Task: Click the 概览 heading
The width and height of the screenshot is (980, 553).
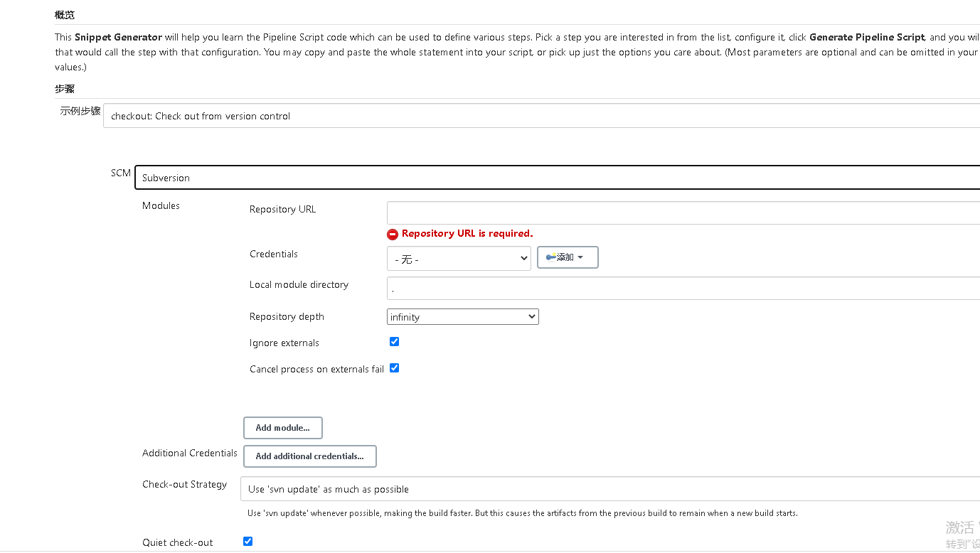Action: click(65, 15)
